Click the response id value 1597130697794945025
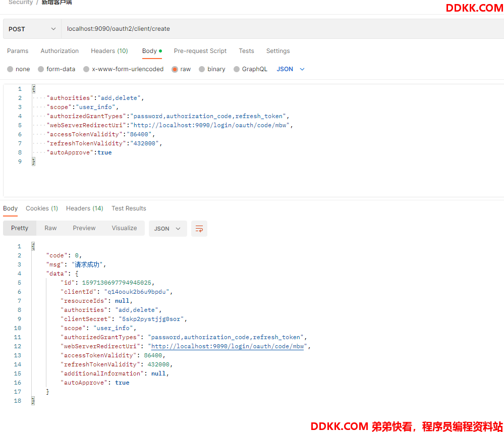The image size is (504, 432). (117, 283)
